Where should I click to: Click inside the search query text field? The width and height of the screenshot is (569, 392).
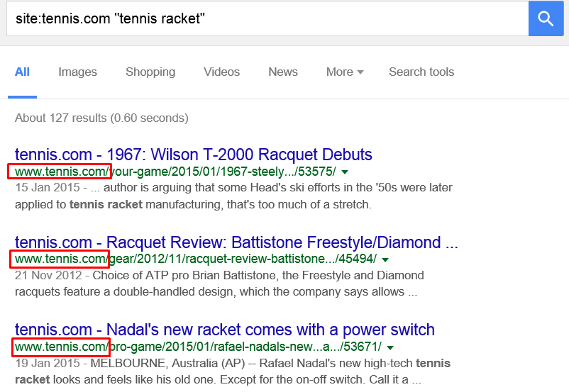point(267,18)
